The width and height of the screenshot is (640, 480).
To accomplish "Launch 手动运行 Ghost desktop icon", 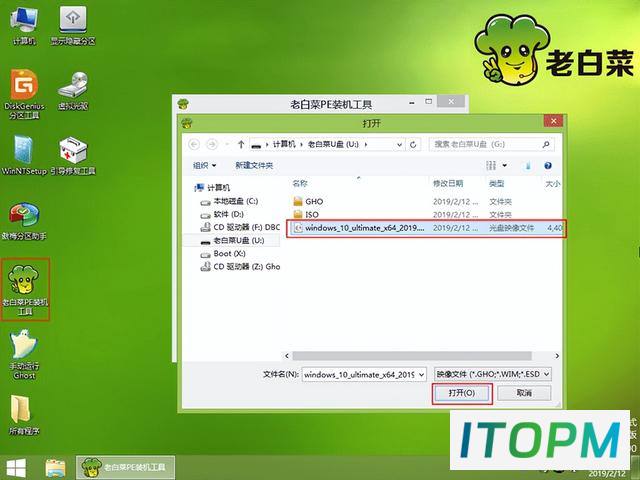I will pos(24,354).
